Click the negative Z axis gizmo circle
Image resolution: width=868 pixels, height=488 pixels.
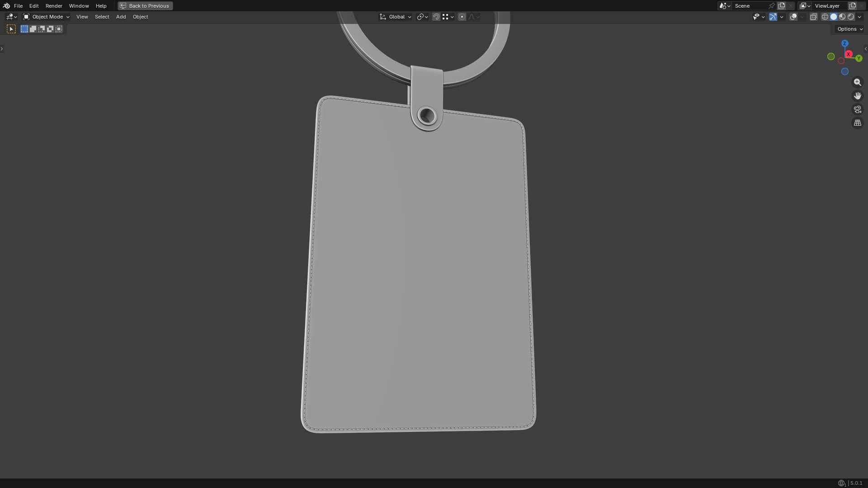click(844, 71)
